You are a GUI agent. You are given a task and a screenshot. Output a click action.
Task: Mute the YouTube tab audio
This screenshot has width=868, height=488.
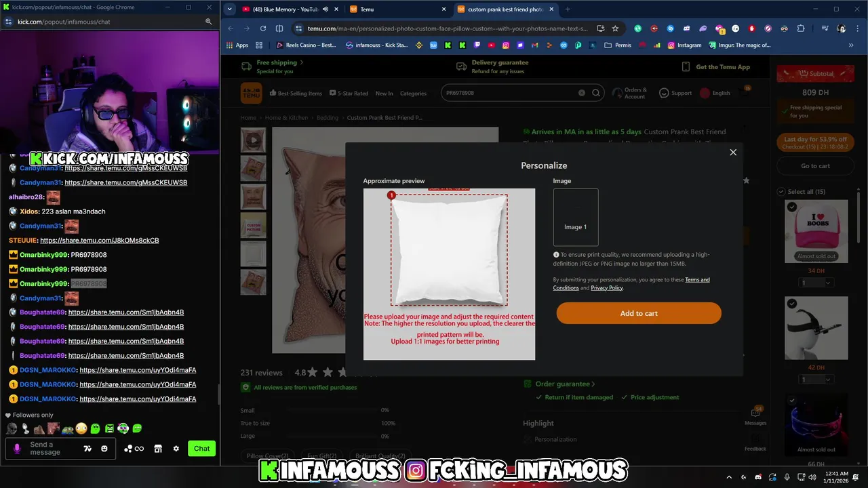(325, 9)
